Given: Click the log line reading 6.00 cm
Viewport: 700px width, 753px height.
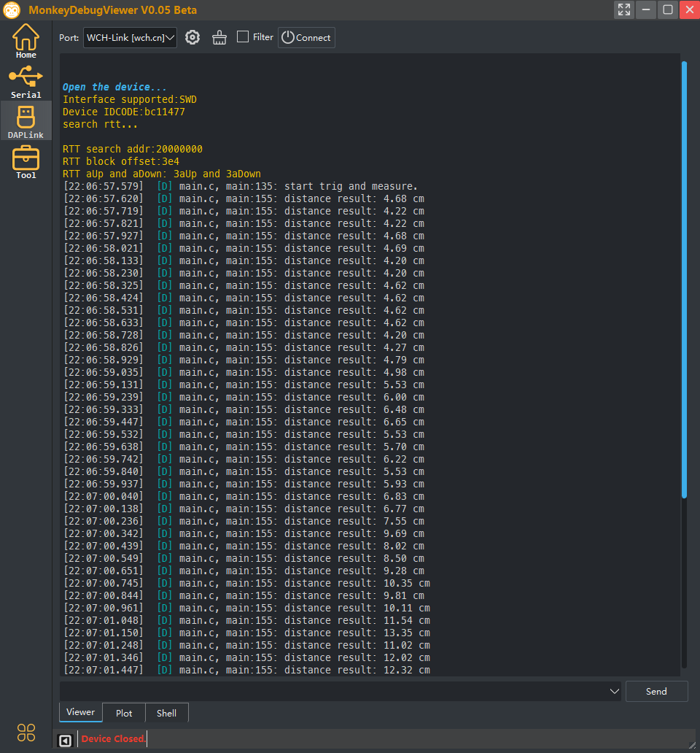Looking at the screenshot, I should click(244, 397).
